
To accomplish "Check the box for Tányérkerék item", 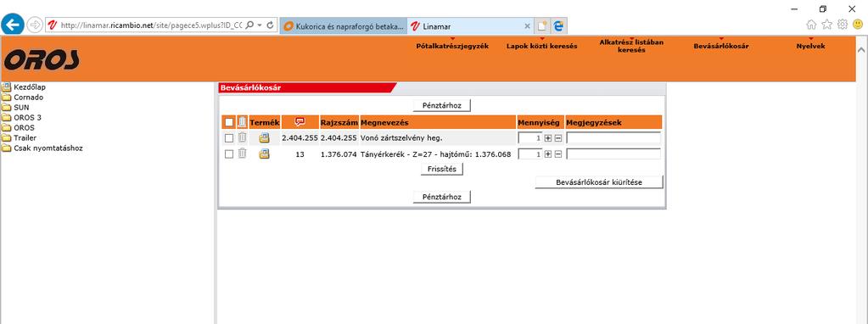I will point(229,154).
